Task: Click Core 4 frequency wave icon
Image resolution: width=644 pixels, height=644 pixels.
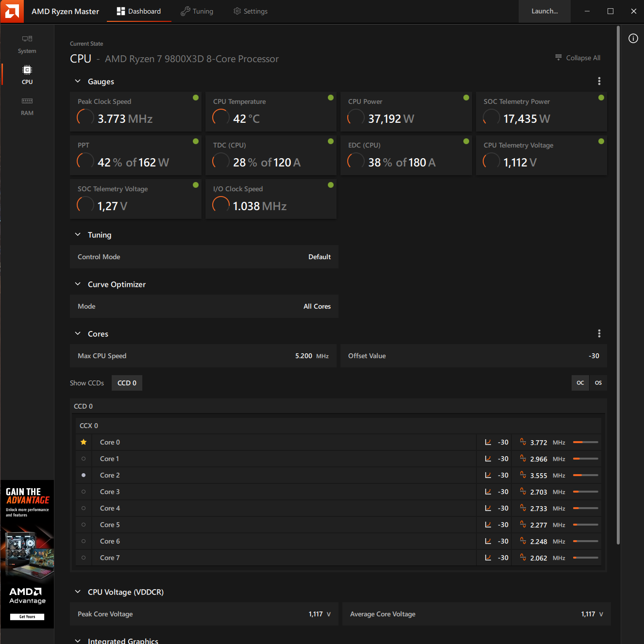Action: (523, 508)
